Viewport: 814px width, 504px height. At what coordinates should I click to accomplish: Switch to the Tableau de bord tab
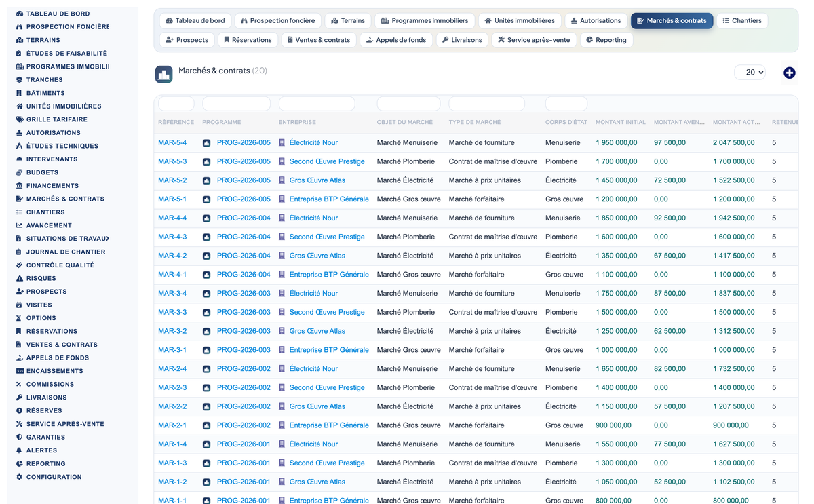click(195, 21)
